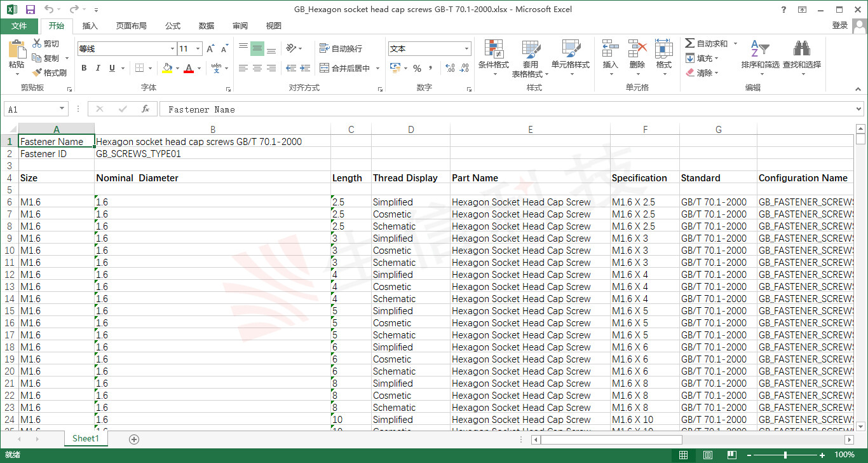Click the Sign in (登录) link
This screenshot has height=463, width=868.
840,25
